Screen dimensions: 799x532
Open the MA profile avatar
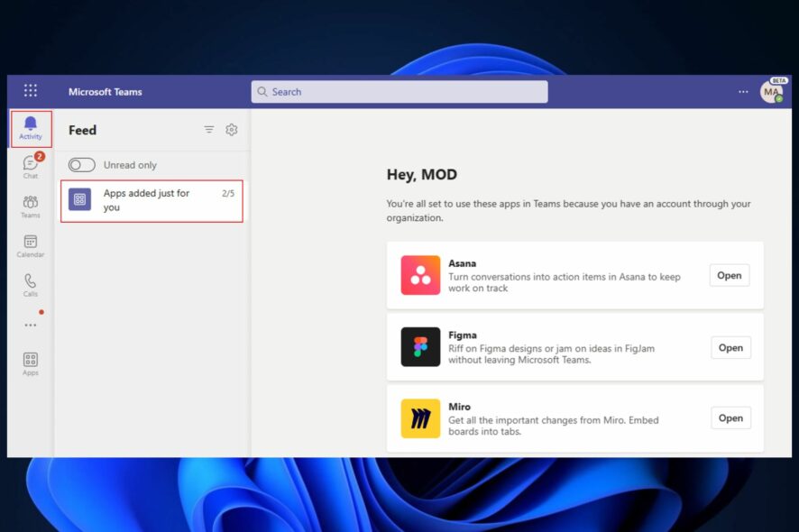pos(771,92)
